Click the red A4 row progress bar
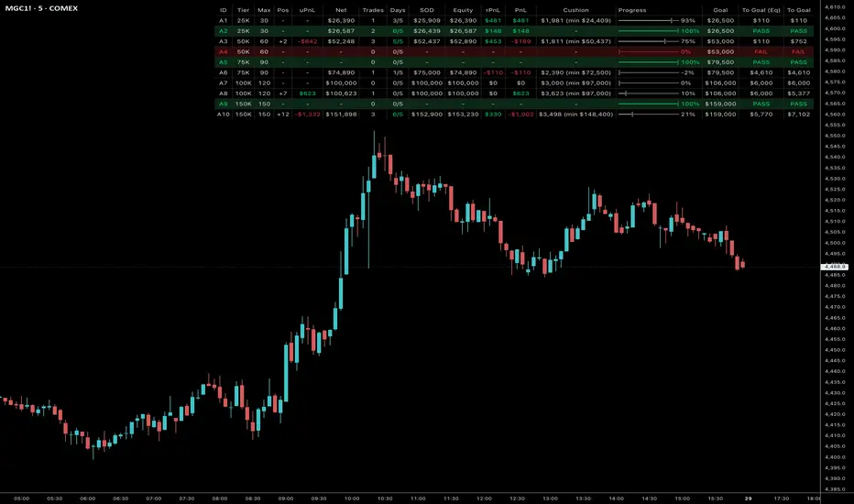 click(648, 51)
